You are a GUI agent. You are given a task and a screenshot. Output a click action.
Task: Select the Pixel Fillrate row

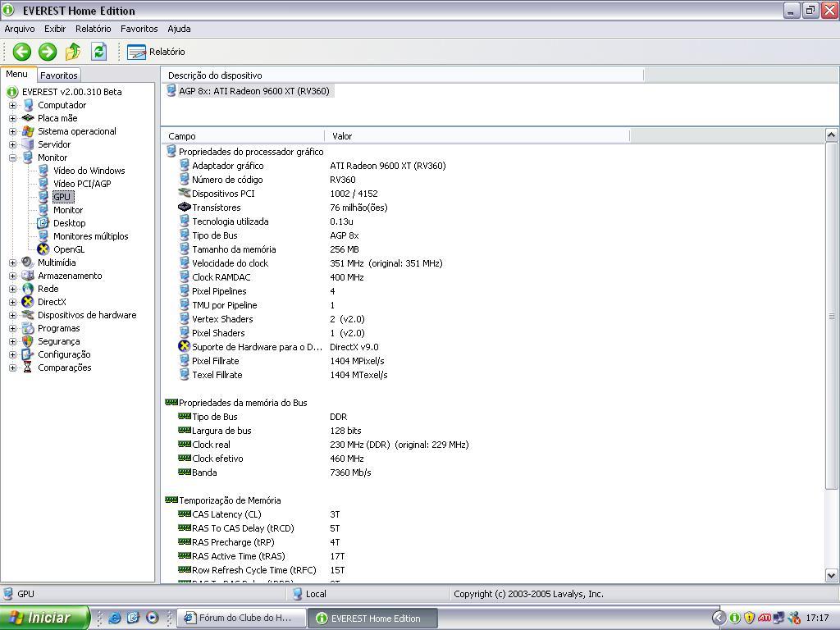tap(282, 361)
